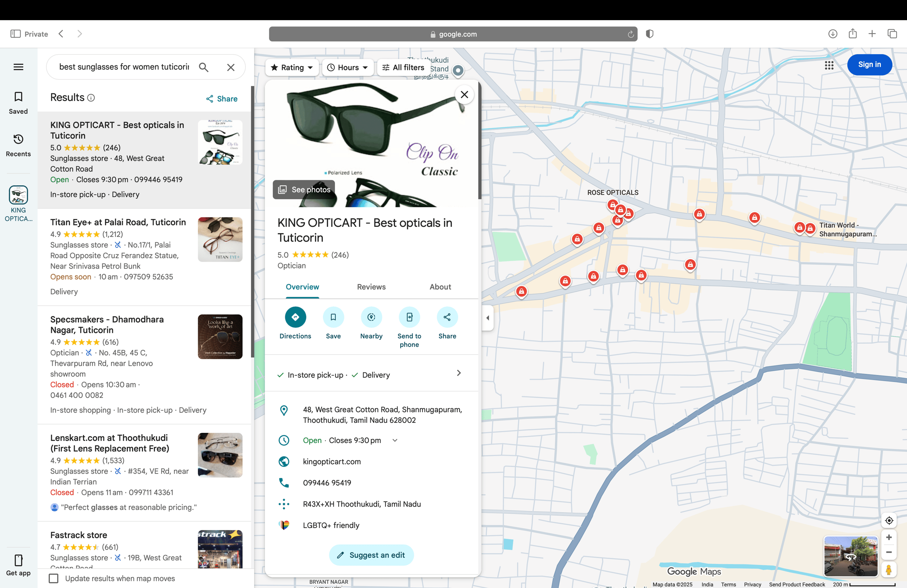Open the Recents panel
Screen dimensions: 907x588
18,145
